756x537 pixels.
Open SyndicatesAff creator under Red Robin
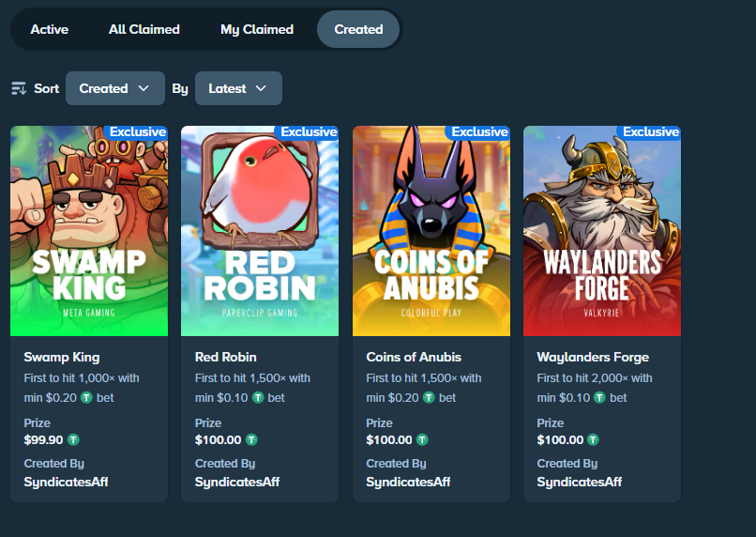[237, 482]
